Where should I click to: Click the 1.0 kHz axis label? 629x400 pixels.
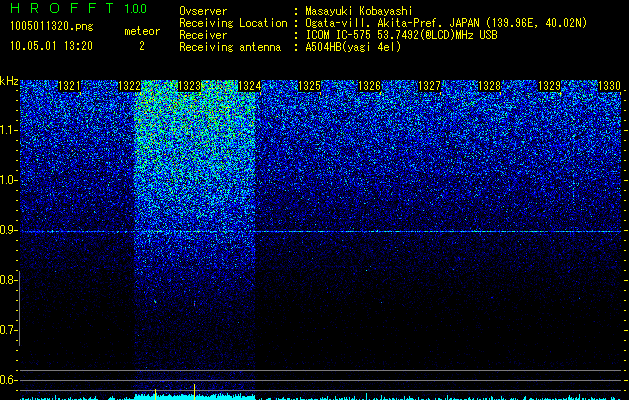click(6, 180)
